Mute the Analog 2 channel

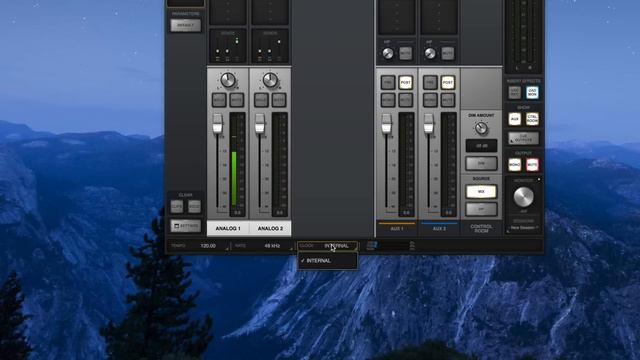279,100
